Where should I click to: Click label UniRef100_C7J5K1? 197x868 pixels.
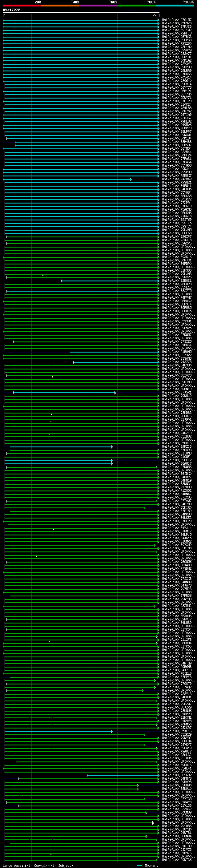(177, 393)
